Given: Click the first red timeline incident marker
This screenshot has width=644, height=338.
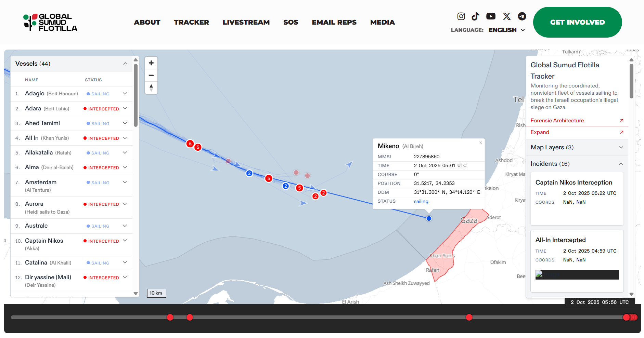Looking at the screenshot, I should click(170, 317).
